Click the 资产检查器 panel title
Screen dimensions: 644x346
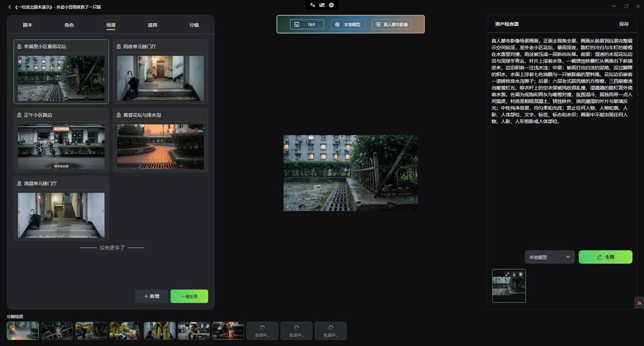(507, 24)
